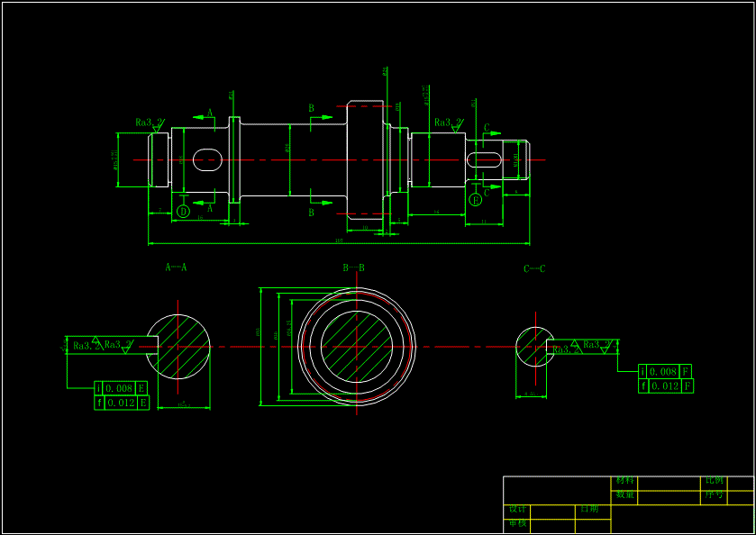Select the overall length dimension 107
The height and width of the screenshot is (535, 756).
[339, 240]
